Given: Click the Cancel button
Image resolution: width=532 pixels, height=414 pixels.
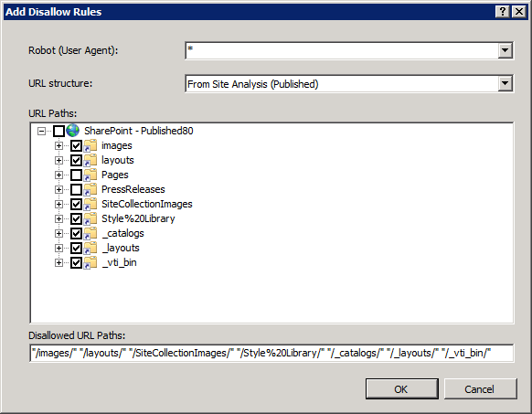Looking at the screenshot, I should tap(480, 389).
